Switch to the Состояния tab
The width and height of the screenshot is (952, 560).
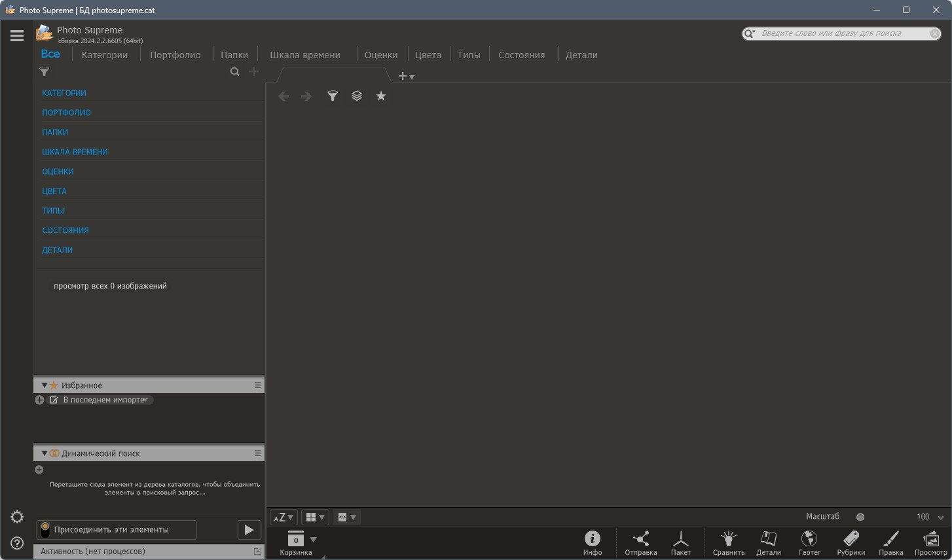522,55
